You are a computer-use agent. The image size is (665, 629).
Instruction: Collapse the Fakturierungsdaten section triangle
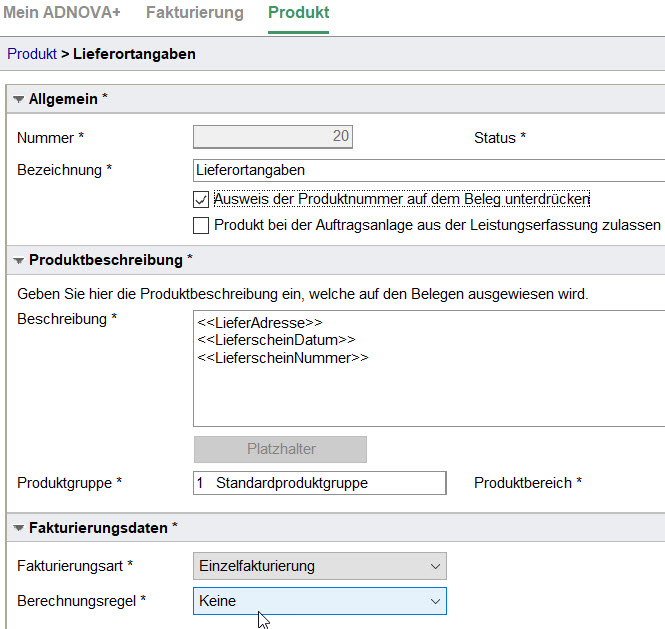[18, 528]
